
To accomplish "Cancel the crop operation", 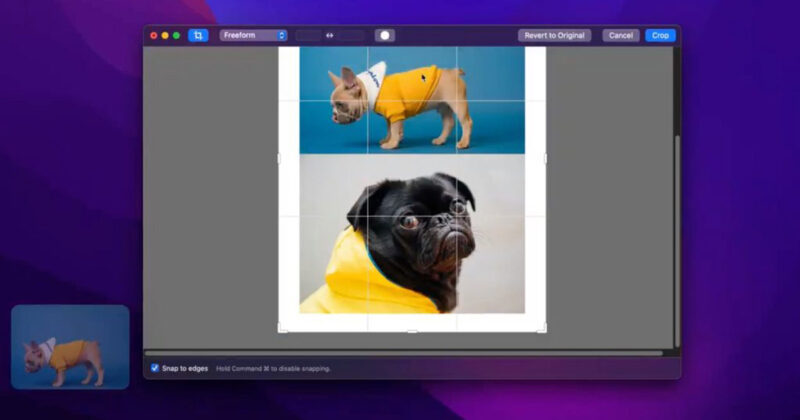I will coord(621,35).
